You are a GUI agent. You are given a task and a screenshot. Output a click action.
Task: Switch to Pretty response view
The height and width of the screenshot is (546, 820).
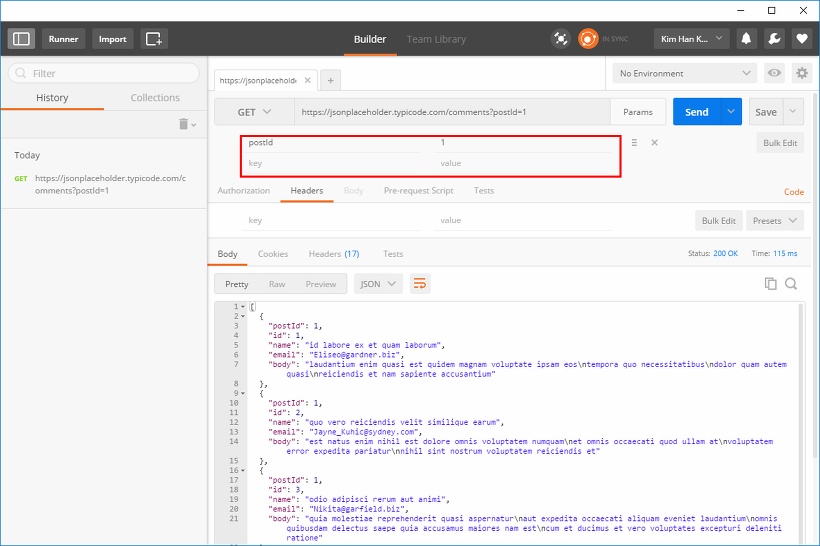[236, 284]
